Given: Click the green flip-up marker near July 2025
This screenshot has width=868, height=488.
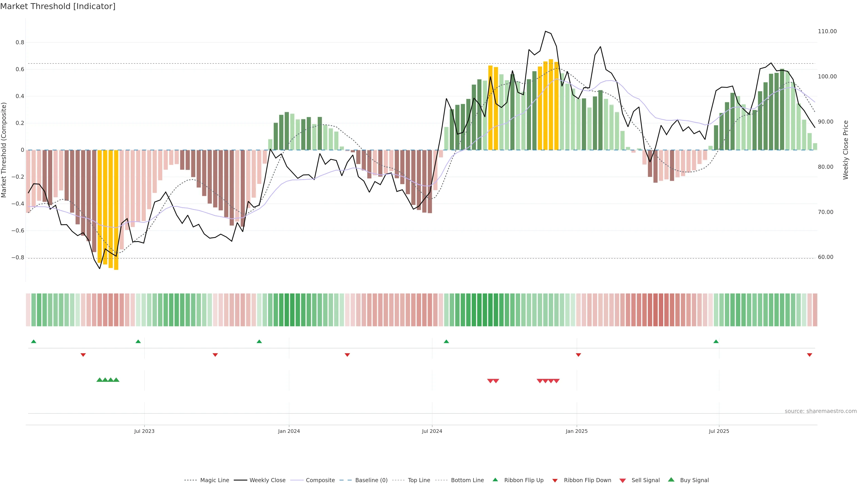Looking at the screenshot, I should tap(716, 342).
